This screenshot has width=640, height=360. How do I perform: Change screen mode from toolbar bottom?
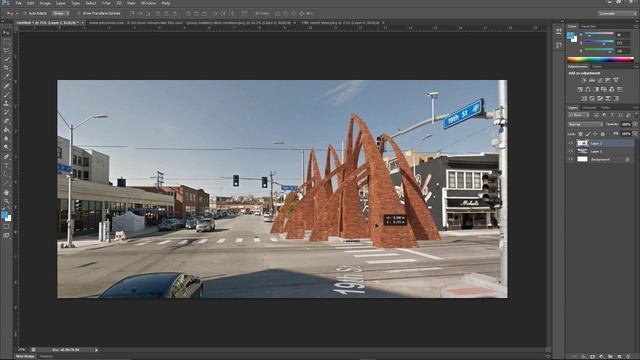pos(6,236)
